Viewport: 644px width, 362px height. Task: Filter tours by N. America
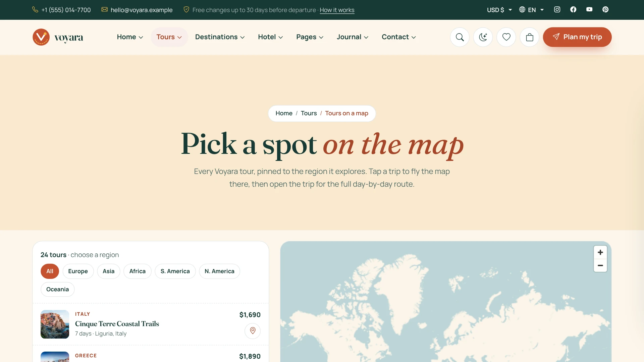tap(219, 271)
